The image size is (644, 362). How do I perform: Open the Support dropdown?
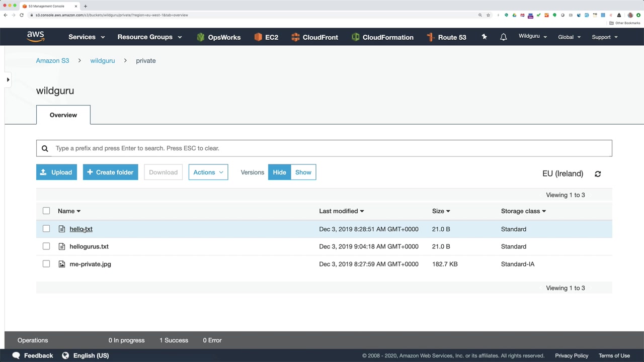pos(605,37)
